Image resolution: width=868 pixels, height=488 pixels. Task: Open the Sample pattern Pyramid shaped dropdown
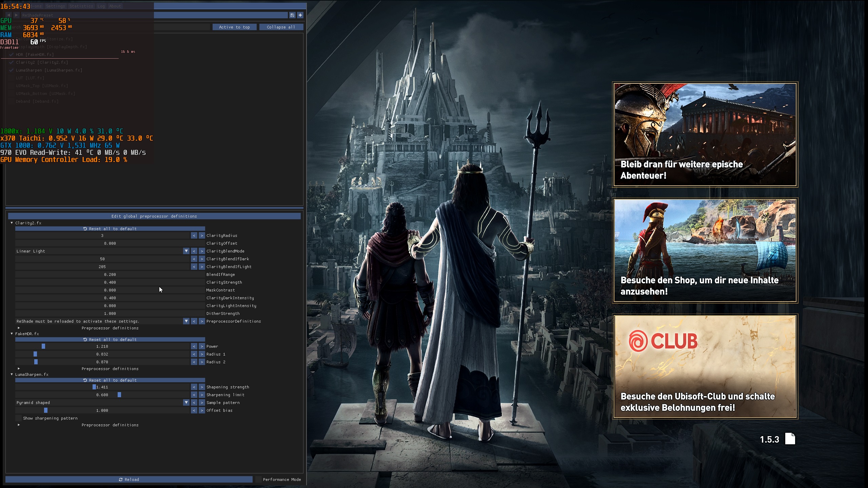tap(186, 403)
